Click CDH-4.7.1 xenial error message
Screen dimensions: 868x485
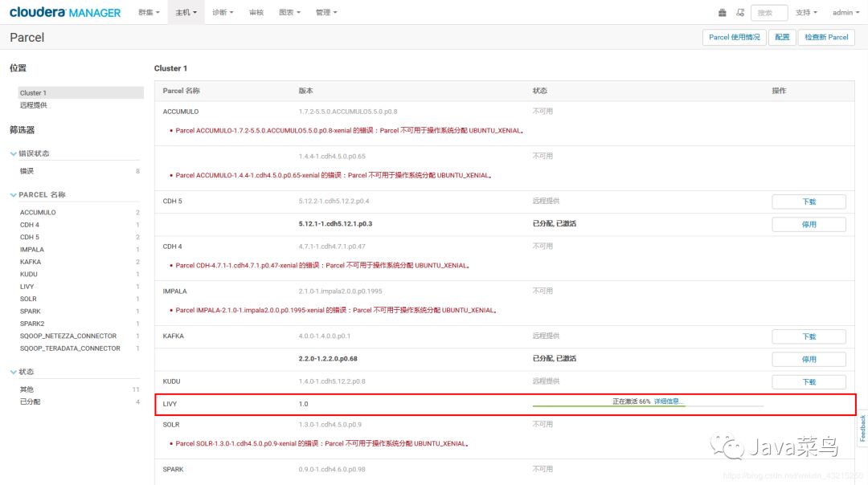pos(323,266)
